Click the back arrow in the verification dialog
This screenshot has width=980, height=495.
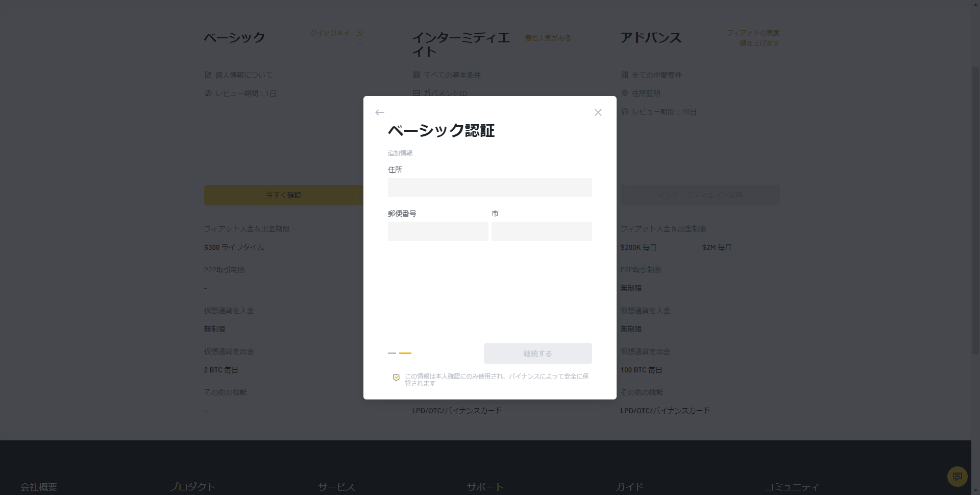click(380, 112)
